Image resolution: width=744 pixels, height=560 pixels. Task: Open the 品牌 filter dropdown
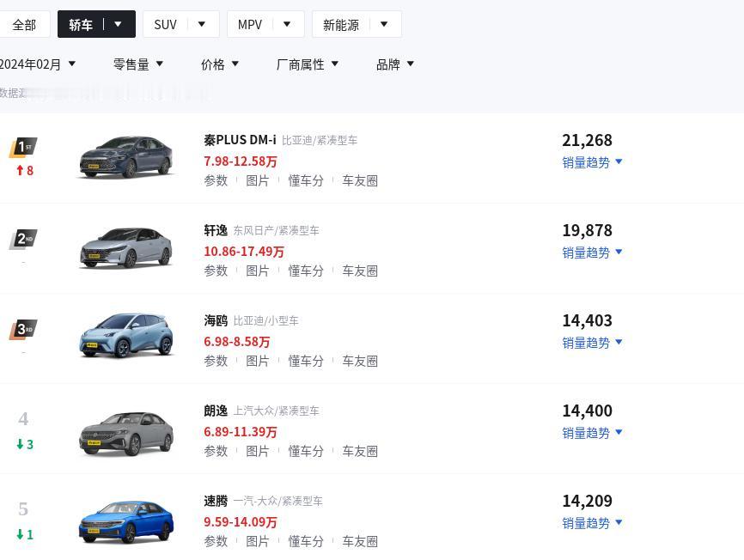395,64
